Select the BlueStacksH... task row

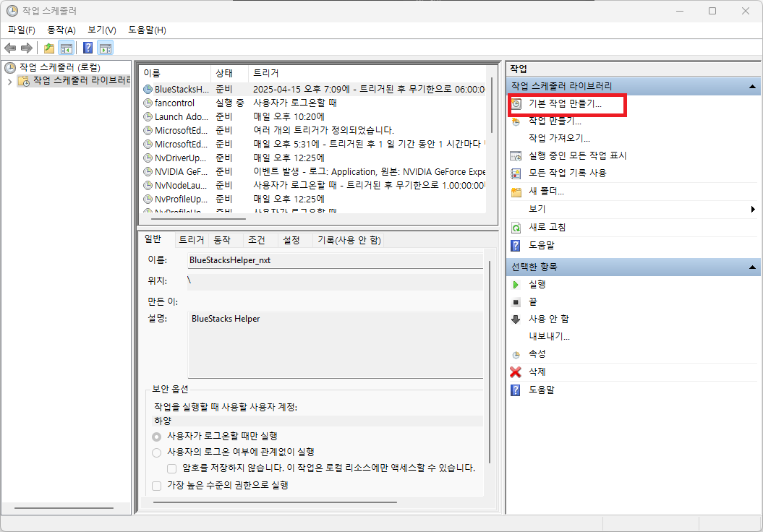click(313, 90)
